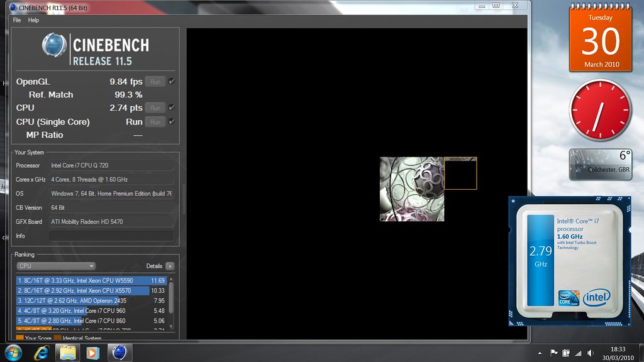This screenshot has width=644, height=362.
Task: Click the Info text field
Action: [111, 236]
